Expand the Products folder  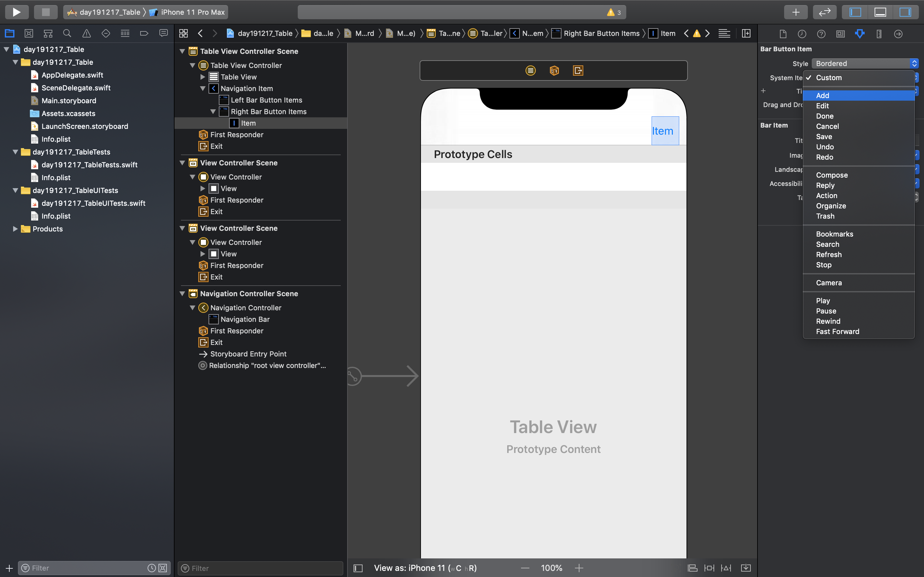15,229
